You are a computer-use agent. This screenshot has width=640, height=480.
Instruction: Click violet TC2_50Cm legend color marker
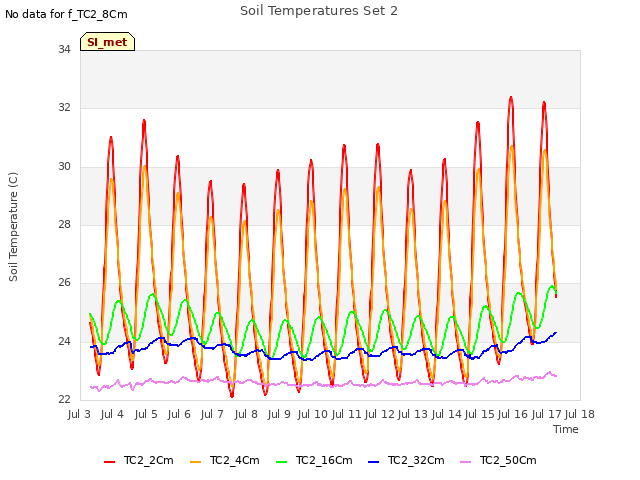[465, 462]
